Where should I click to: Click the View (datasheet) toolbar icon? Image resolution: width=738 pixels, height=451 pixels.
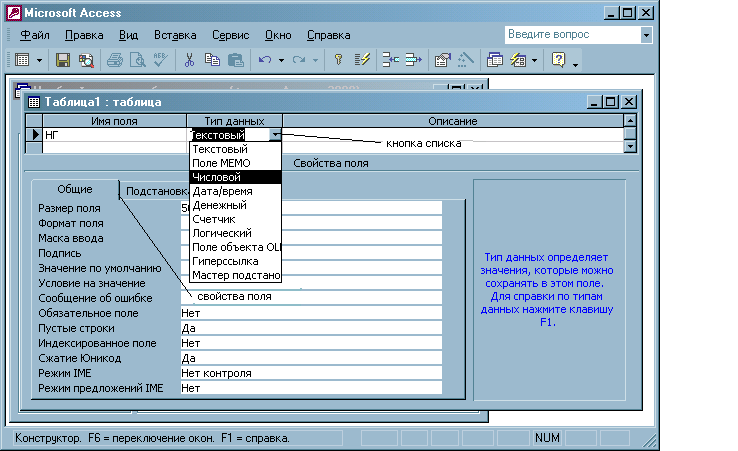tap(22, 60)
